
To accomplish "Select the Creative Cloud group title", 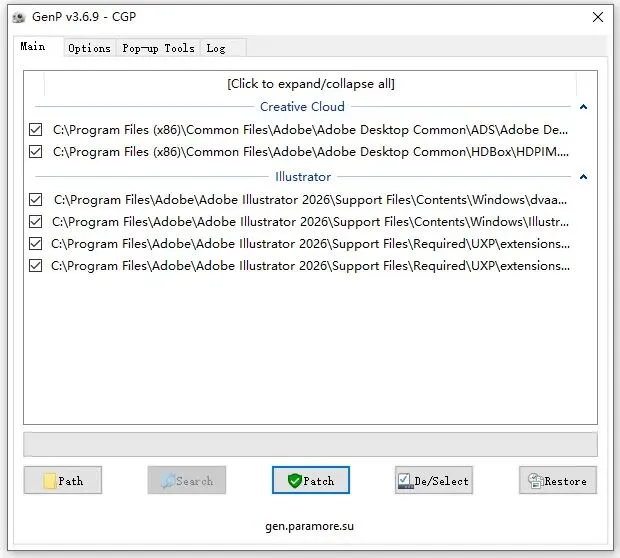I will [x=302, y=107].
